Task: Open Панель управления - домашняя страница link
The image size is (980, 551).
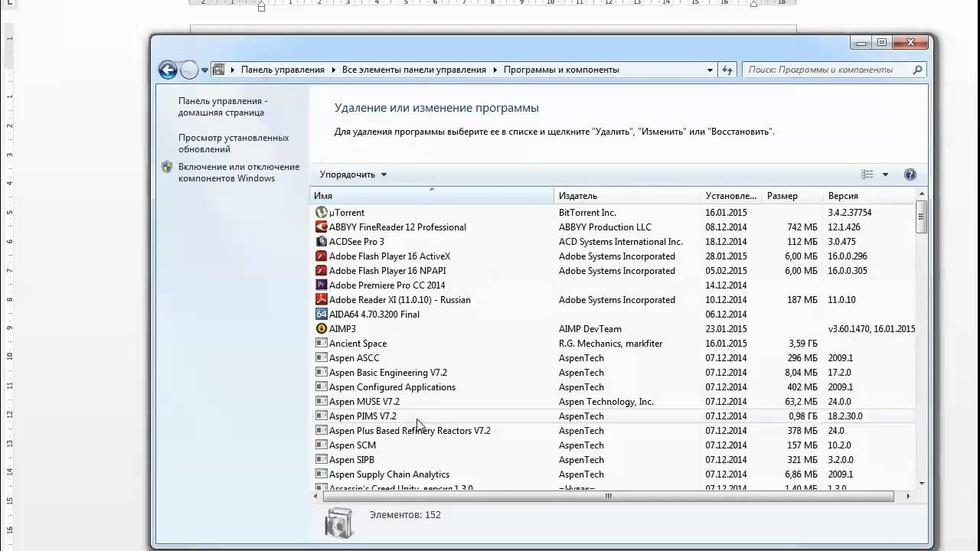Action: (x=223, y=106)
